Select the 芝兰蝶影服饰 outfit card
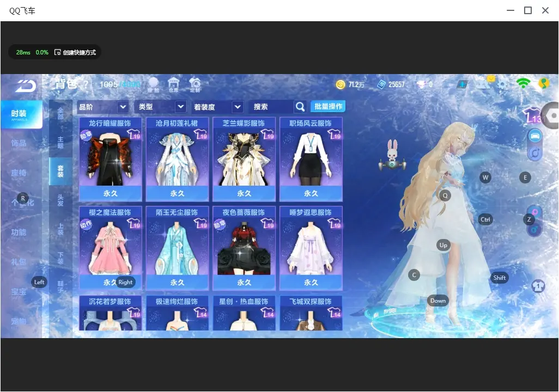The image size is (559, 392). [244, 159]
